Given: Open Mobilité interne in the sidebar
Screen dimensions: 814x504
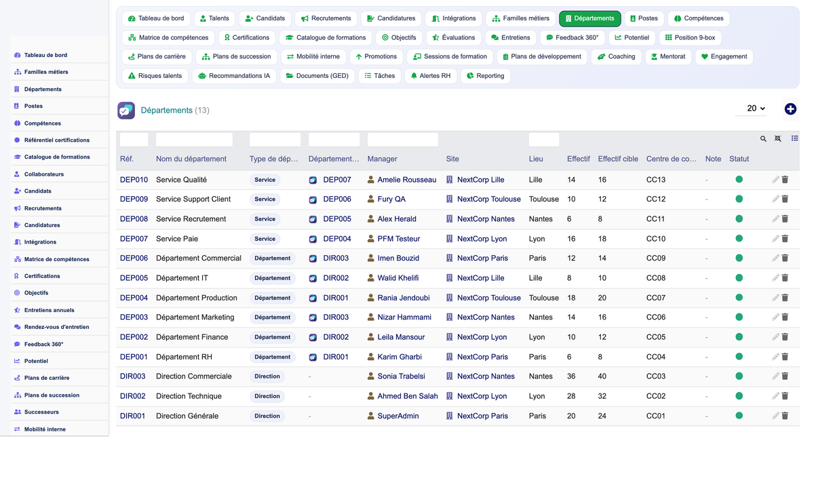Looking at the screenshot, I should [x=45, y=429].
